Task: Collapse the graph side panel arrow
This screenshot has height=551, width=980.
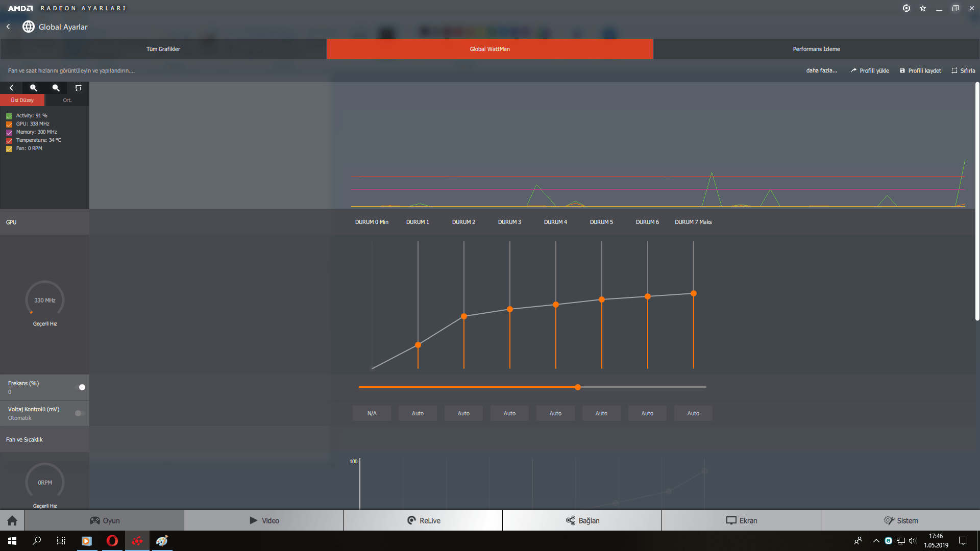Action: click(11, 88)
